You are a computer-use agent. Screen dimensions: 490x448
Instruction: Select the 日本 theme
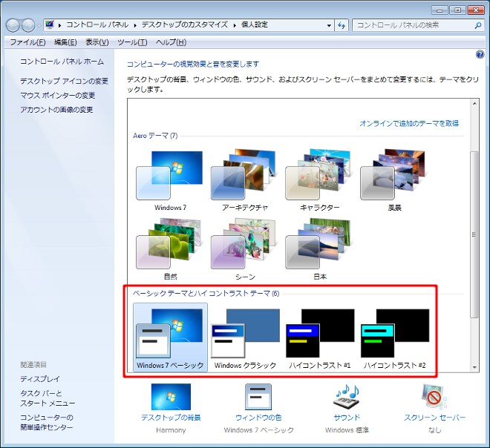tap(320, 249)
